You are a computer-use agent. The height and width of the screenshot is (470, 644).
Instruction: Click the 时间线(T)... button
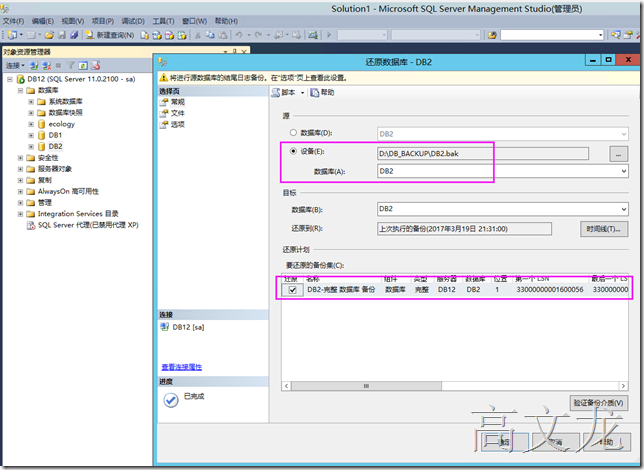pos(604,229)
